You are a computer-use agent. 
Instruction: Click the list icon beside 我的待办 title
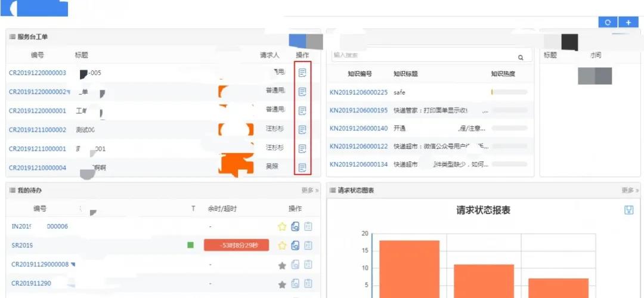pyautogui.click(x=13, y=191)
